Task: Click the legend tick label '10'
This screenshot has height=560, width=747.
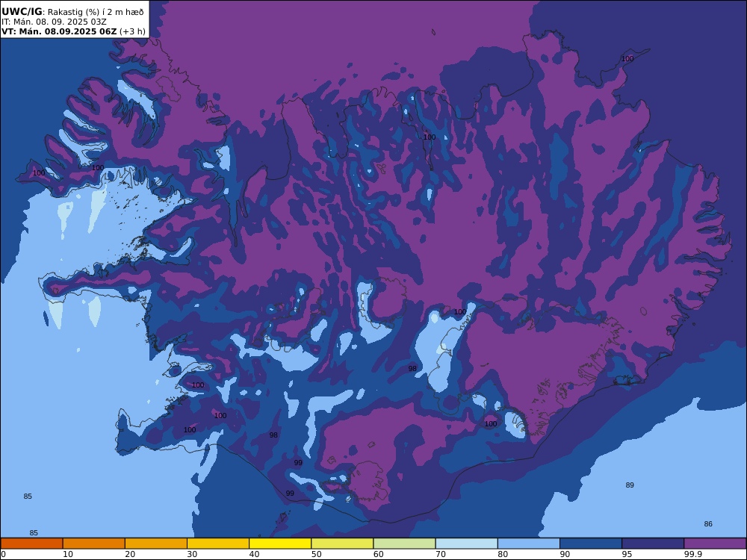Action: coord(68,554)
